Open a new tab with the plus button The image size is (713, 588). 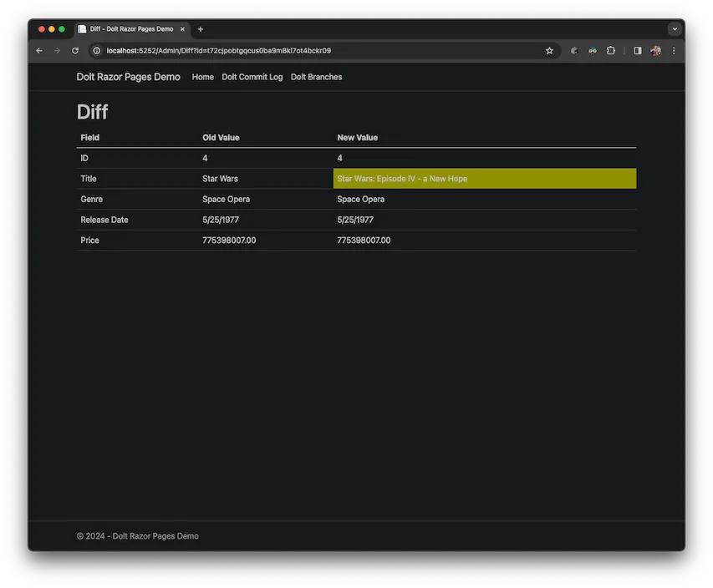(200, 29)
